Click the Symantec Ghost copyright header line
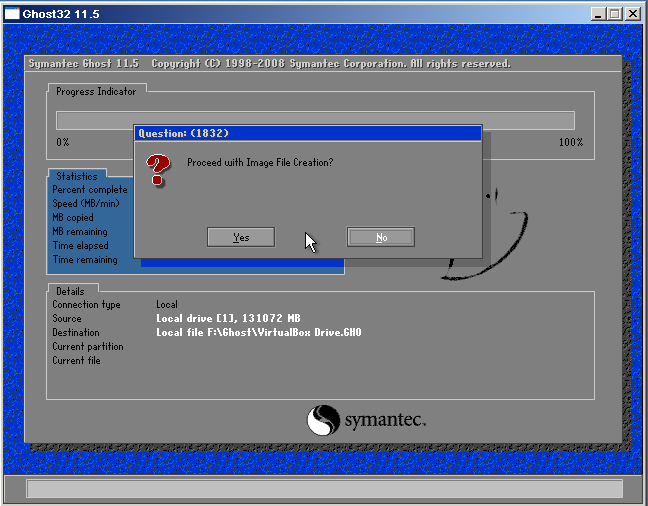 pos(268,64)
